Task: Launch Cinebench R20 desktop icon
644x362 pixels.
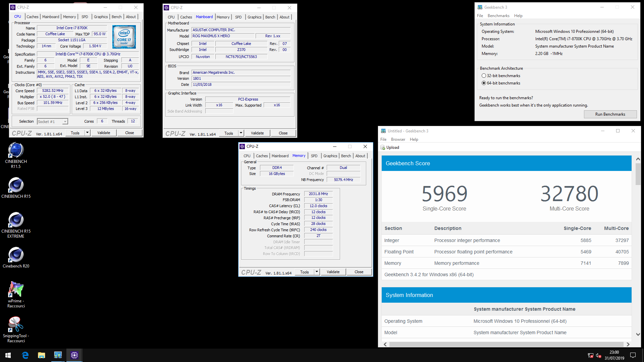Action: 16,257
